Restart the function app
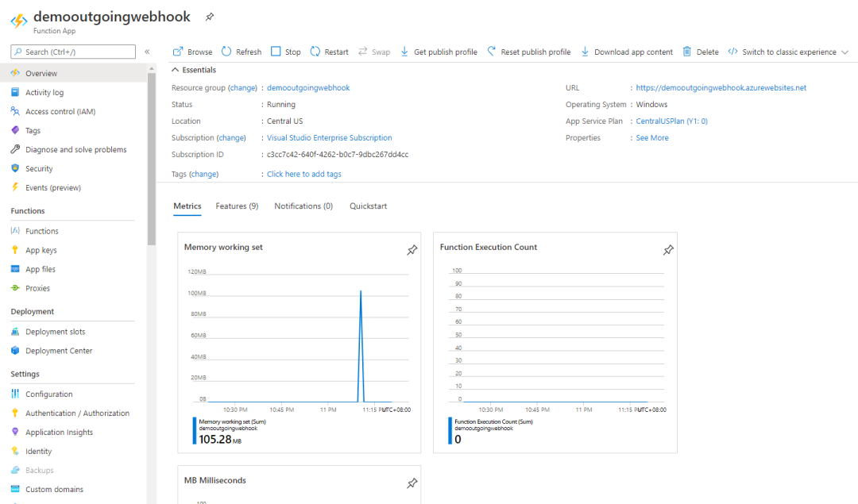The width and height of the screenshot is (858, 504). coord(329,52)
